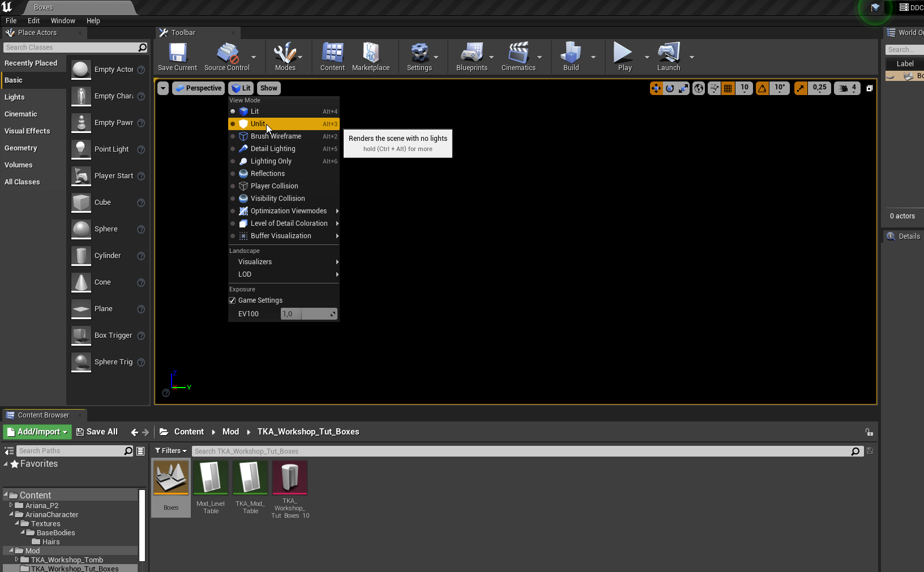
Task: Toggle the sources panel icon
Action: click(9, 451)
